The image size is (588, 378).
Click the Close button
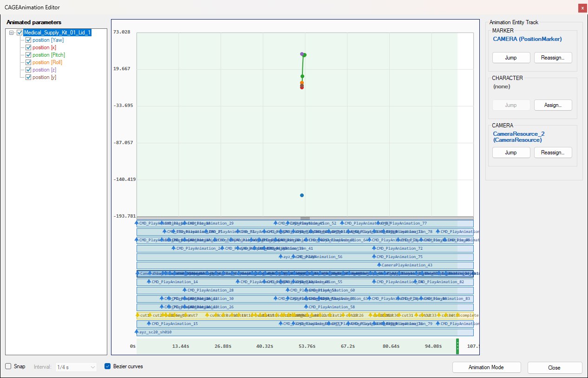tap(554, 367)
